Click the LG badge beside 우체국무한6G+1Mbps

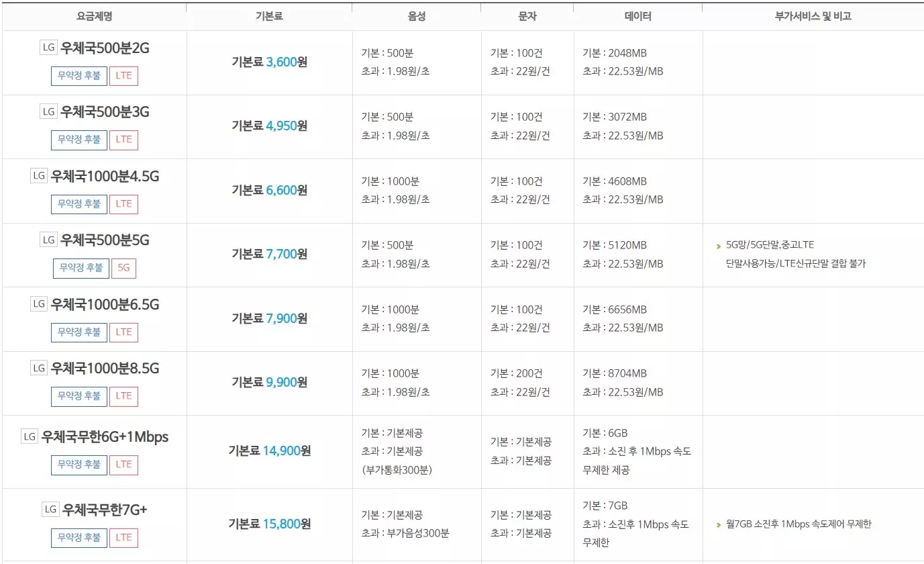coord(30,437)
